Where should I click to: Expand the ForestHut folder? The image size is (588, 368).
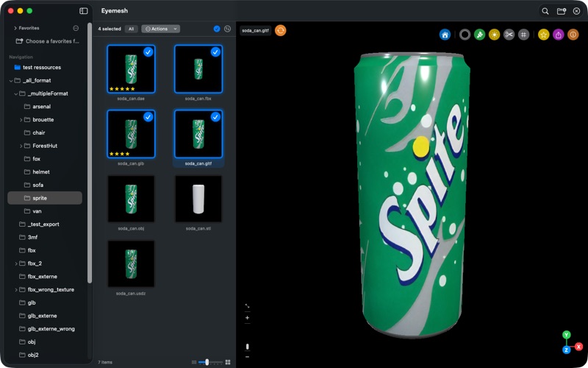(x=21, y=146)
